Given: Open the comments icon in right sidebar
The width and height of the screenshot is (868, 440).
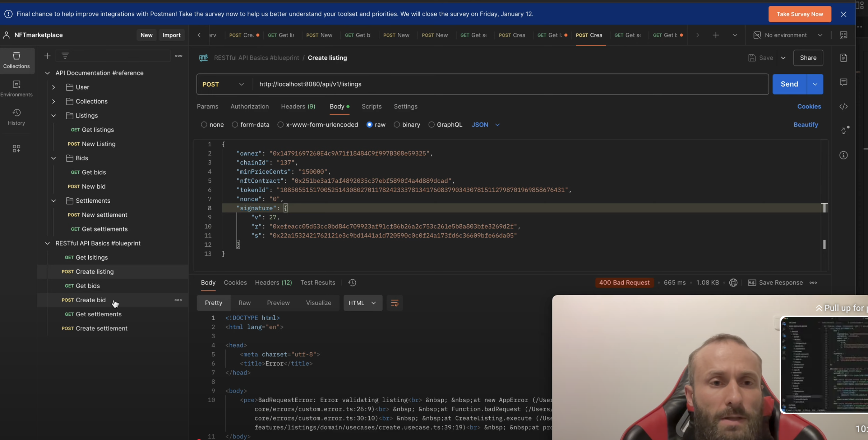Looking at the screenshot, I should 843,82.
